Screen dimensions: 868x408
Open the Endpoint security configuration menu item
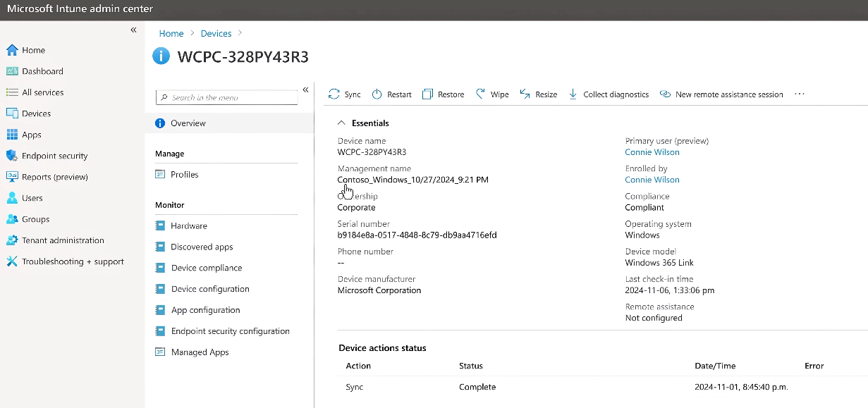point(230,331)
